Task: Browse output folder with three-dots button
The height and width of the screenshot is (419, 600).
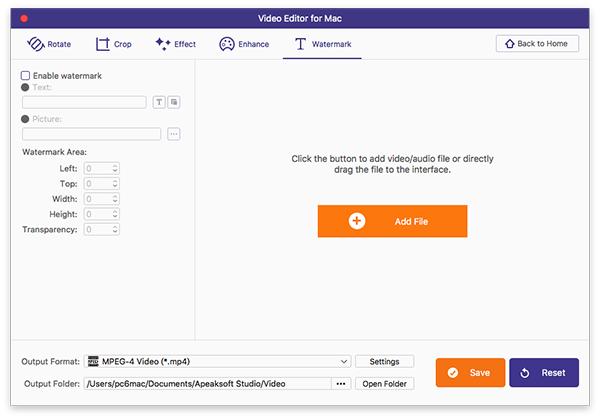Action: [x=341, y=383]
